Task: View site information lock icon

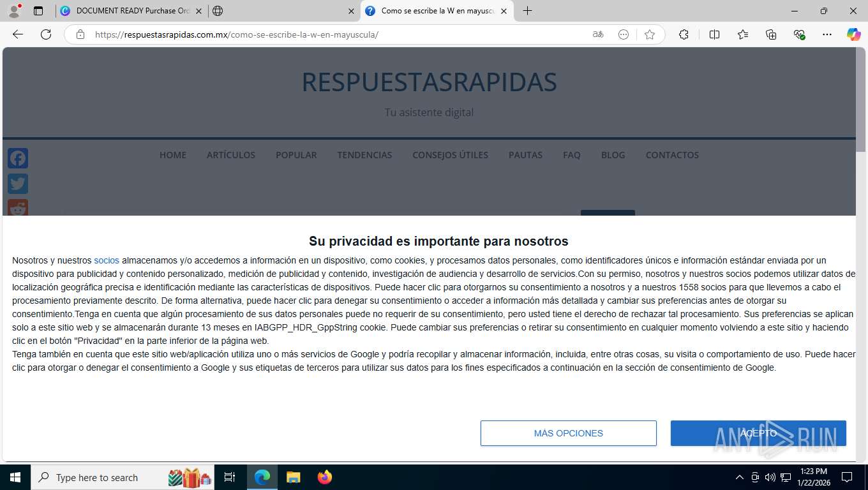Action: [80, 34]
